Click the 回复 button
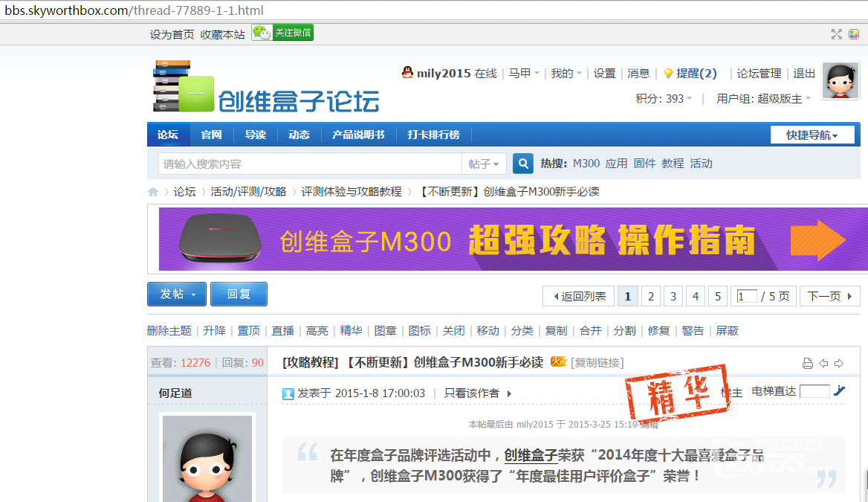Image resolution: width=868 pixels, height=502 pixels. 239,294
